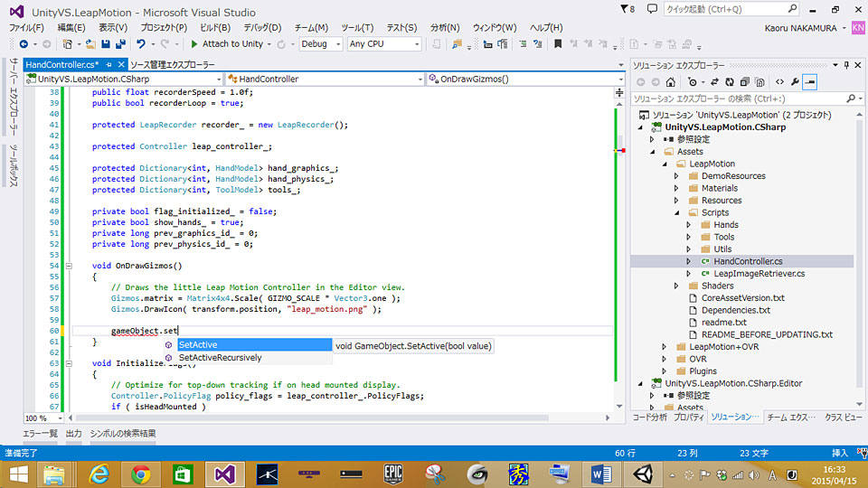Click the Open File folder icon
This screenshot has width=868, height=488.
click(x=90, y=43)
